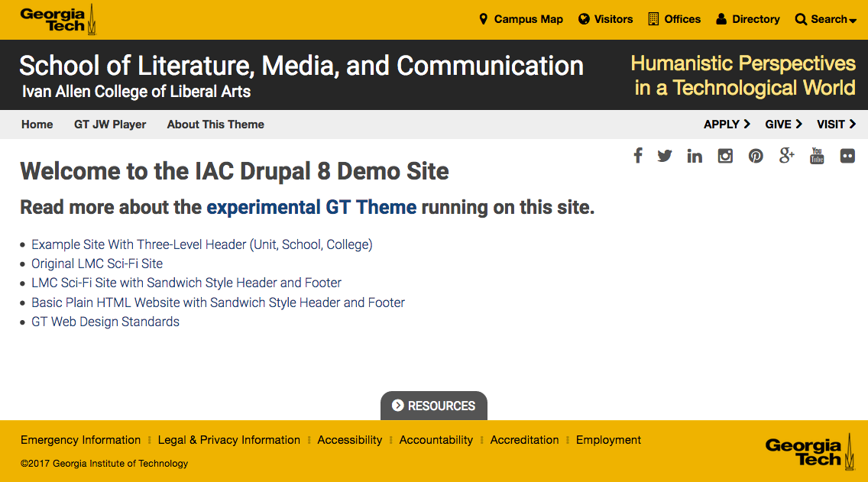Go to the Home menu item
868x482 pixels.
(37, 125)
